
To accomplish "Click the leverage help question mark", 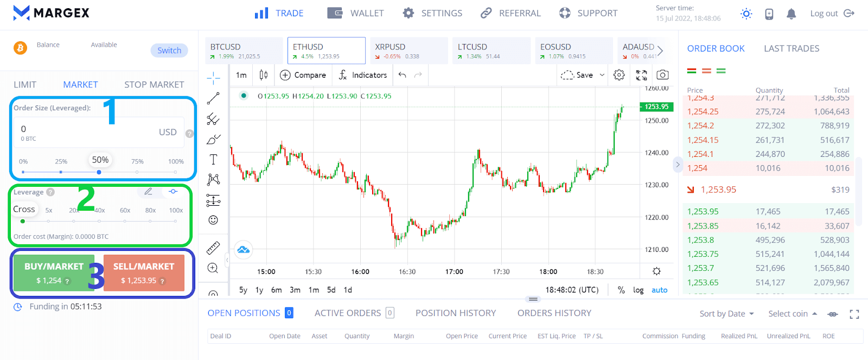I will (50, 192).
